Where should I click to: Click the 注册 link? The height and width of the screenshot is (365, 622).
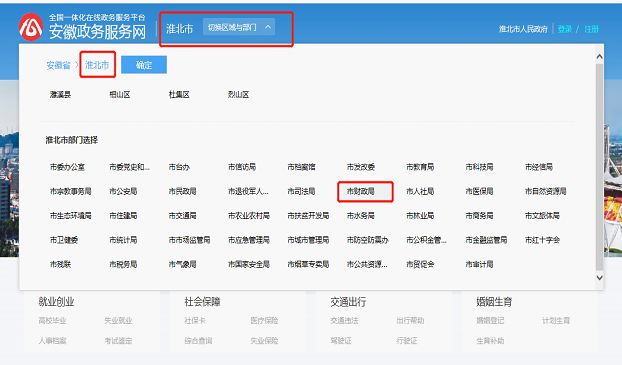pyautogui.click(x=591, y=29)
